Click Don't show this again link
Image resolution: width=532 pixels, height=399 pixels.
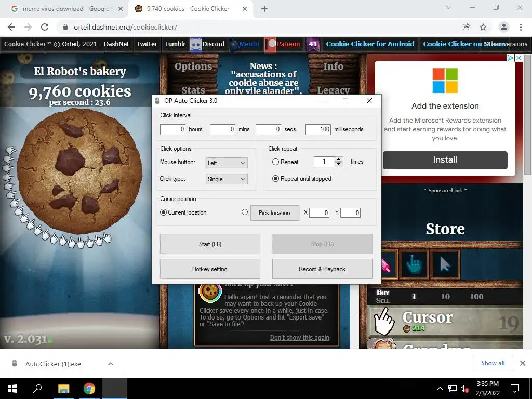pos(300,338)
